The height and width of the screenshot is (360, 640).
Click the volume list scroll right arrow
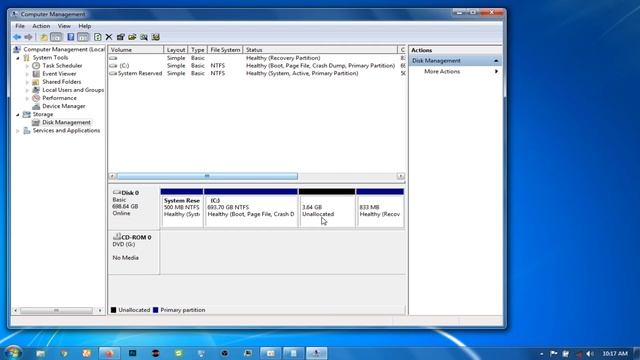click(401, 176)
